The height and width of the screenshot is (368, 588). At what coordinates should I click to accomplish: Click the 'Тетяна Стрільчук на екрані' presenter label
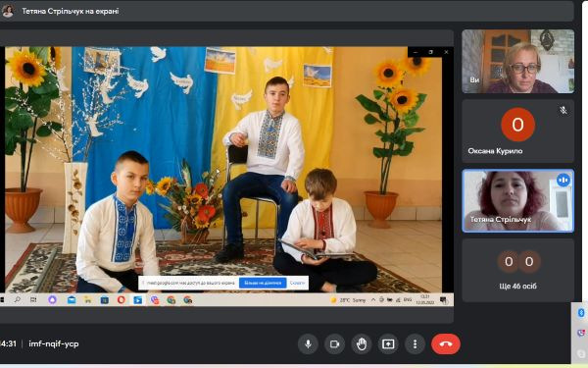pos(71,11)
